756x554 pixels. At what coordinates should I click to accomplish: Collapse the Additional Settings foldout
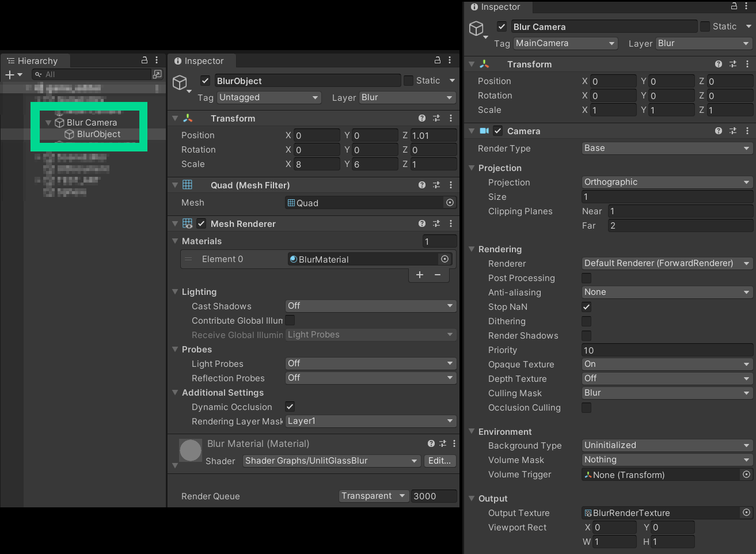pyautogui.click(x=175, y=392)
